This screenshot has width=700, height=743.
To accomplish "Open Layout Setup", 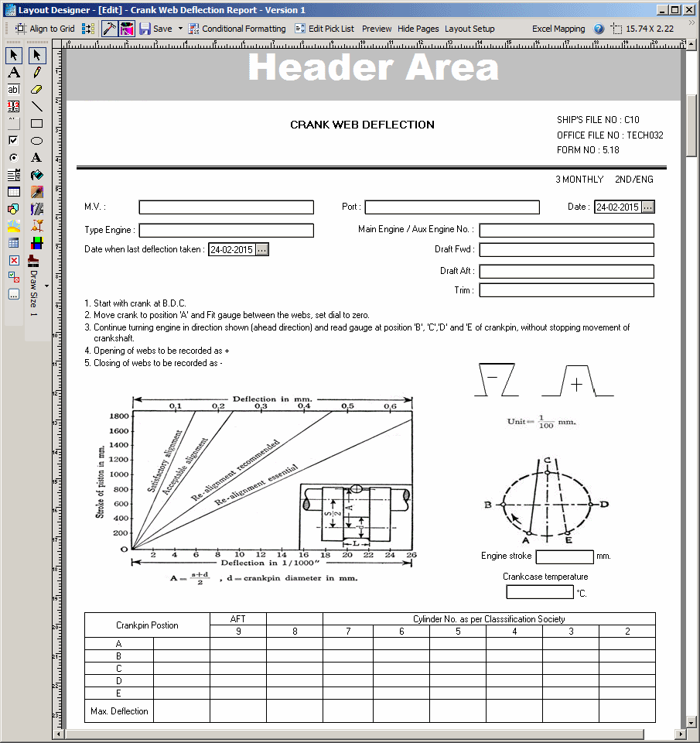I will 470,29.
